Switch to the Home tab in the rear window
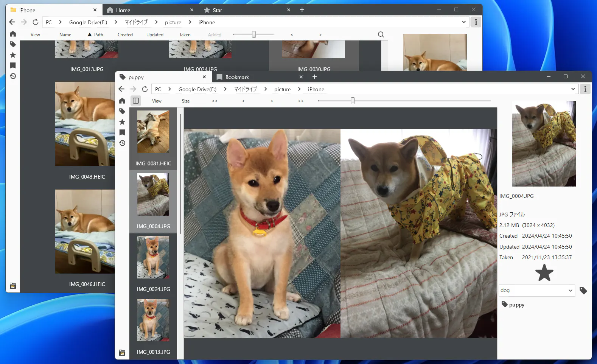The image size is (597, 364). click(x=150, y=10)
